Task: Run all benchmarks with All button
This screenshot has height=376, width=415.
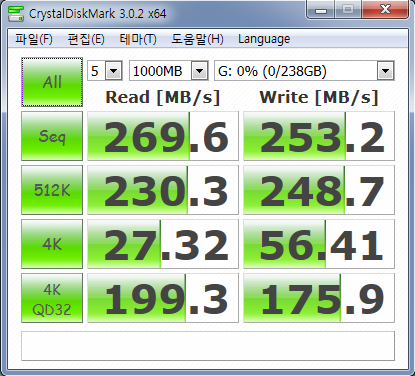Action: (x=52, y=82)
